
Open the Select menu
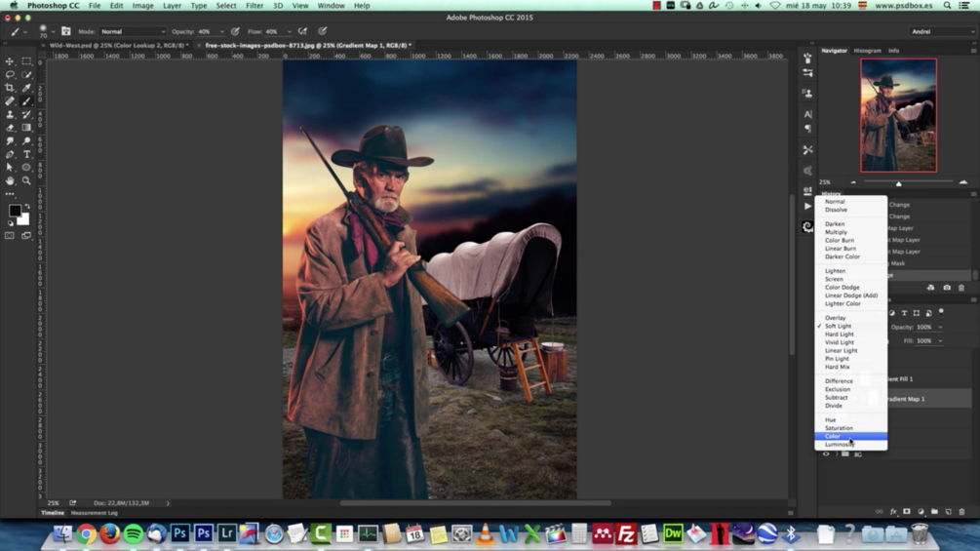click(x=226, y=6)
